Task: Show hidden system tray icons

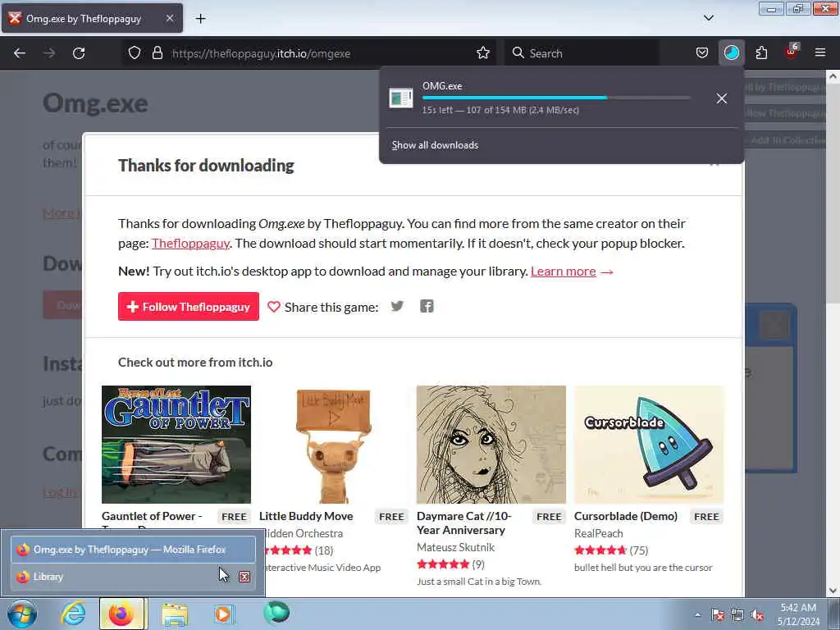Action: coord(697,614)
